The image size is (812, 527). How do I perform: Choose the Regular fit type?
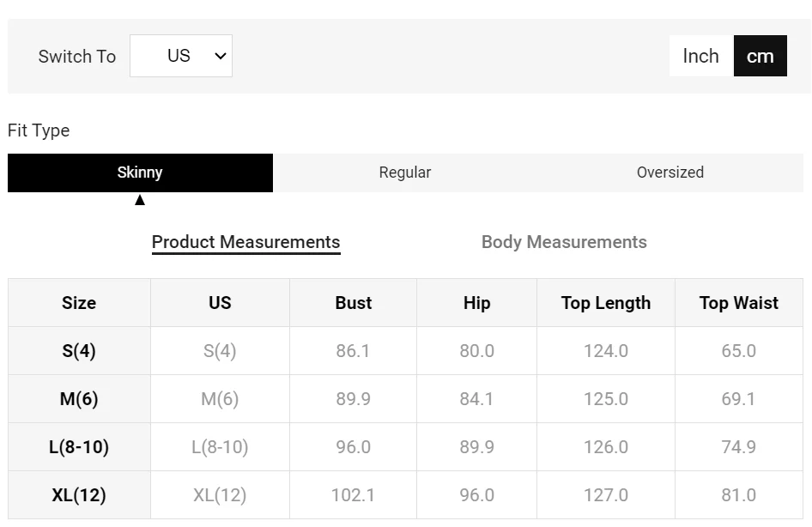point(405,173)
